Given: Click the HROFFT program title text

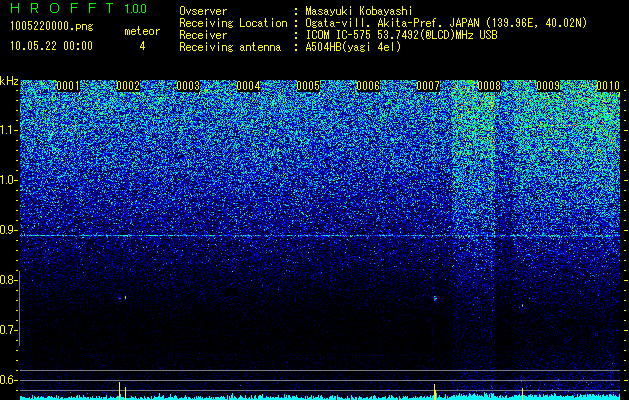Looking at the screenshot, I should [62, 8].
